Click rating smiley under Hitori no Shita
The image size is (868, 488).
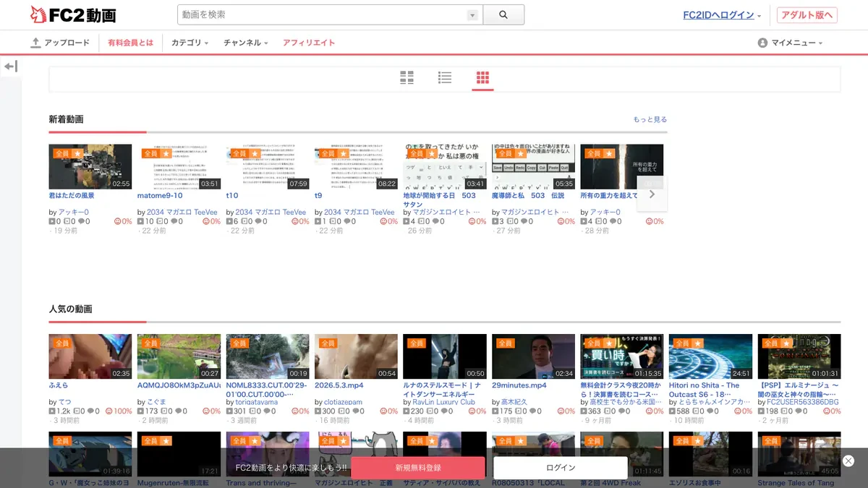point(737,411)
